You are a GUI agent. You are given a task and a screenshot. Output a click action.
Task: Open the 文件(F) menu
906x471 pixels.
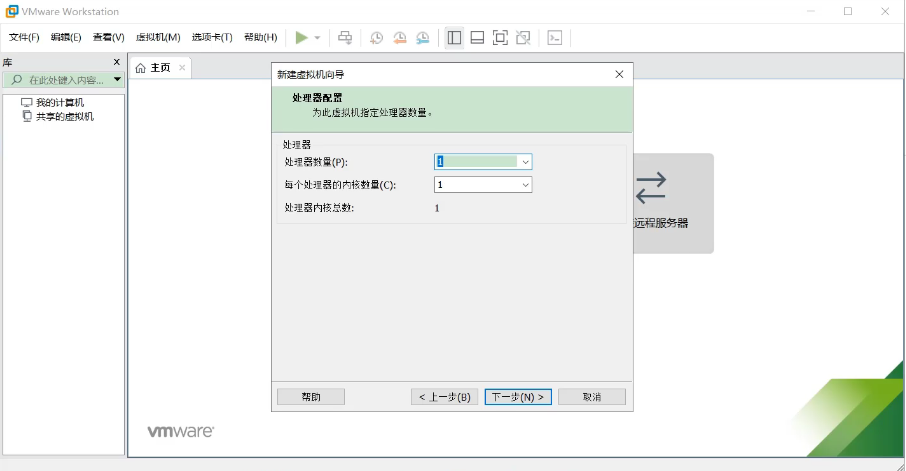24,38
